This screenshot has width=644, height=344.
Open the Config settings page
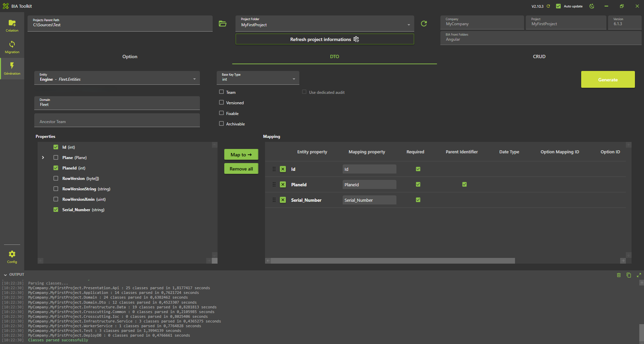click(x=12, y=257)
